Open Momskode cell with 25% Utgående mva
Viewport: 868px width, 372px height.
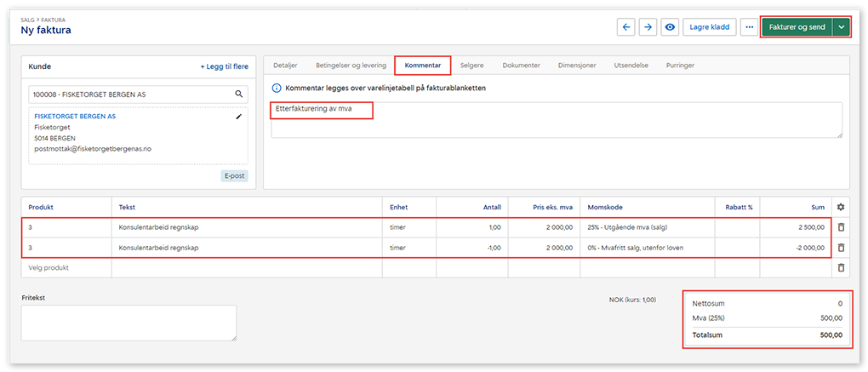[647, 227]
